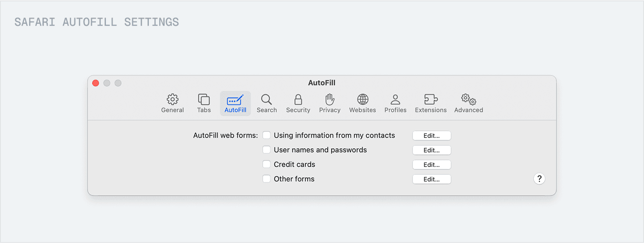The width and height of the screenshot is (644, 243).
Task: Open the Search magnifier settings pane
Action: (x=267, y=100)
